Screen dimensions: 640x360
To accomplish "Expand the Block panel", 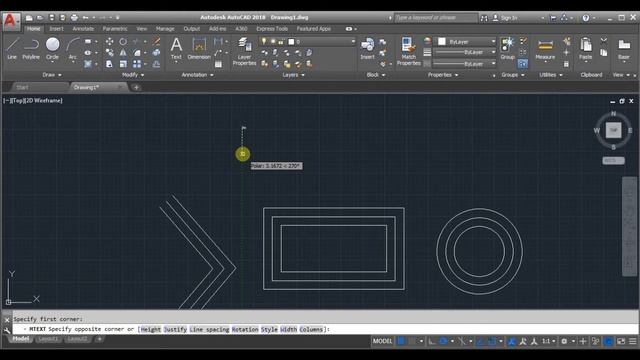I will click(376, 75).
